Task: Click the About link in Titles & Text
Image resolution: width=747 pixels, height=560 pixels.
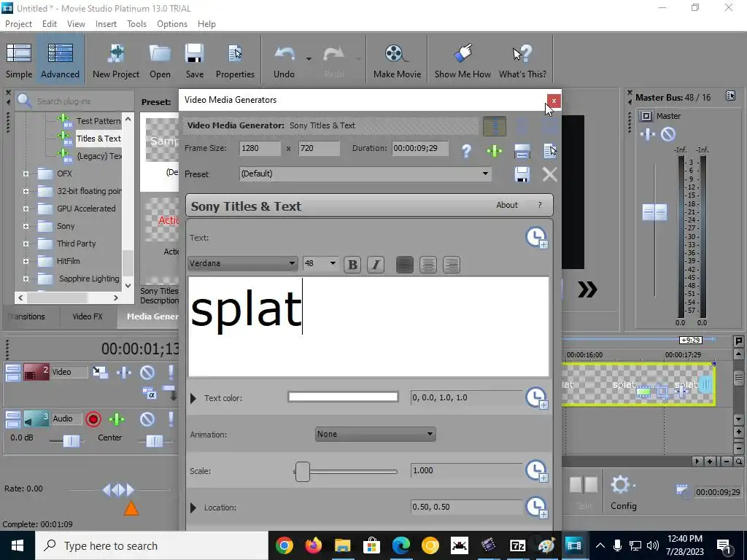Action: coord(507,205)
